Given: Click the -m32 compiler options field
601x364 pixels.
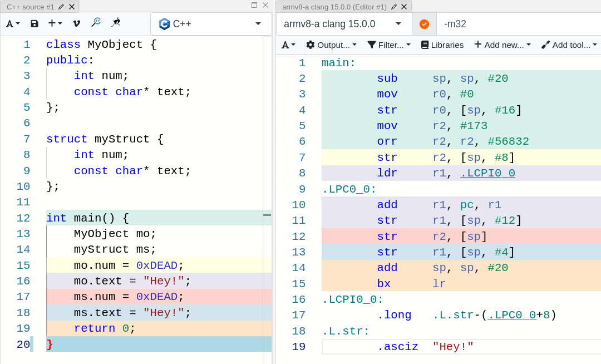Looking at the screenshot, I should point(519,24).
